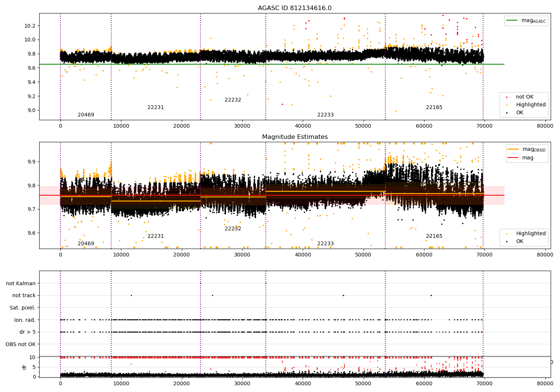Click the 'Ion. rad.' flag label
Image resolution: width=560 pixels, height=392 pixels.
[x=25, y=320]
